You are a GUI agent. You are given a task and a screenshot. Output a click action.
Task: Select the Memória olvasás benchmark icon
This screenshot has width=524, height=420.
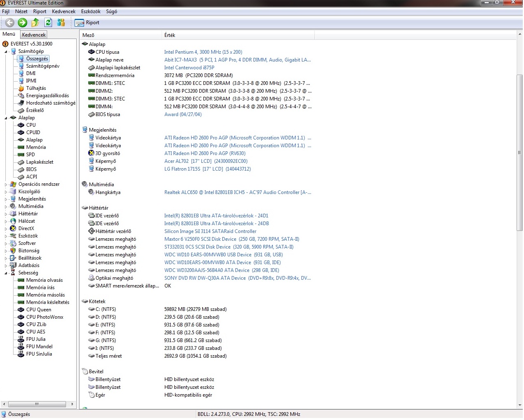(21, 280)
